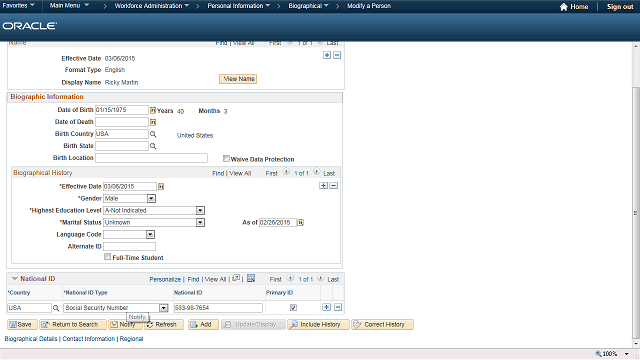Check Full-Time Student box
Image resolution: width=640 pixels, height=360 pixels.
(x=107, y=257)
